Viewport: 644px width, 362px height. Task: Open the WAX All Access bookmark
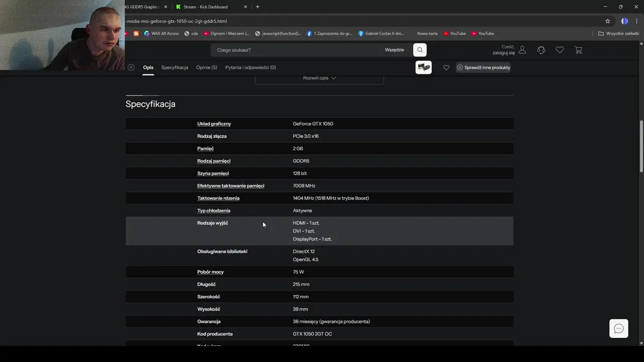(162, 34)
